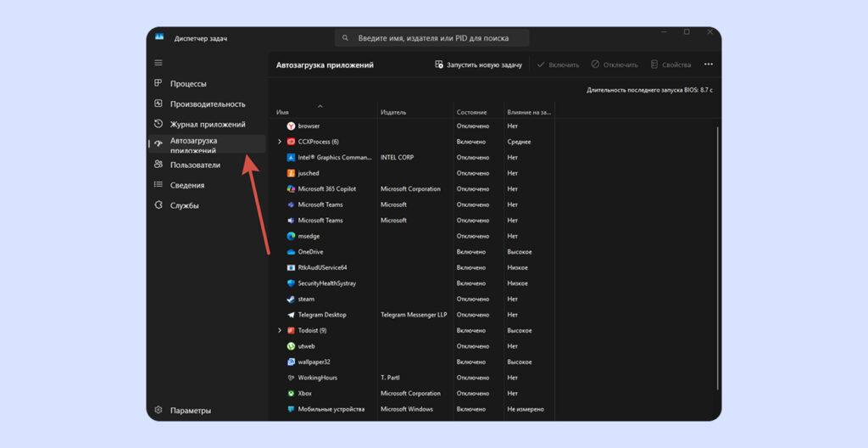Image resolution: width=868 pixels, height=448 pixels.
Task: Open the Журнал приложений tab
Action: tap(207, 124)
